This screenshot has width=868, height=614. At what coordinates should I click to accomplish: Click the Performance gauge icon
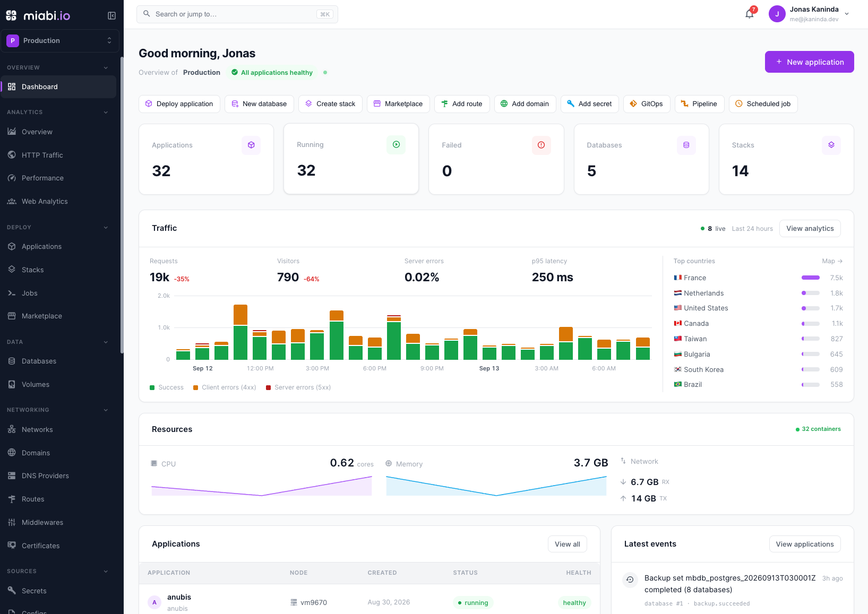[x=12, y=178]
